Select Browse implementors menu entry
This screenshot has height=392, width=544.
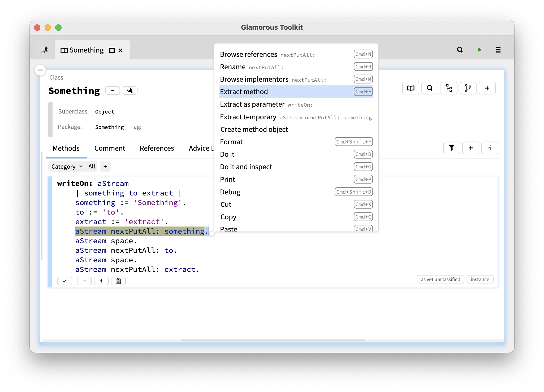[296, 79]
